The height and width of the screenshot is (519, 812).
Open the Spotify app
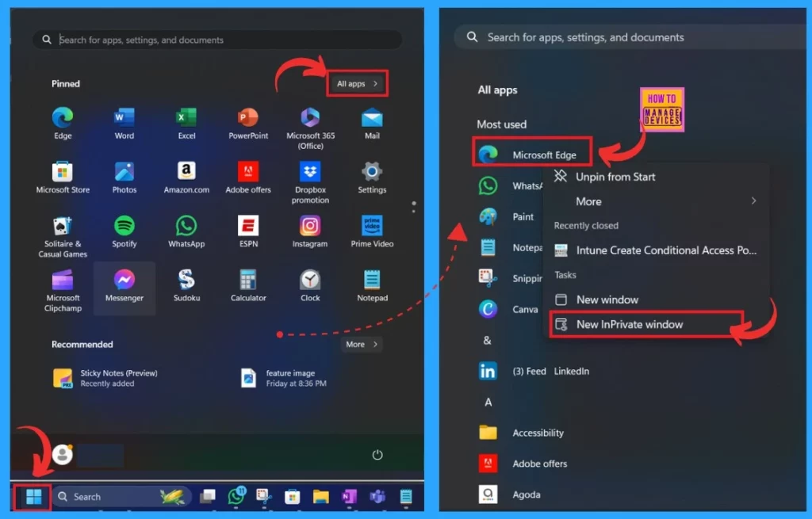click(124, 231)
